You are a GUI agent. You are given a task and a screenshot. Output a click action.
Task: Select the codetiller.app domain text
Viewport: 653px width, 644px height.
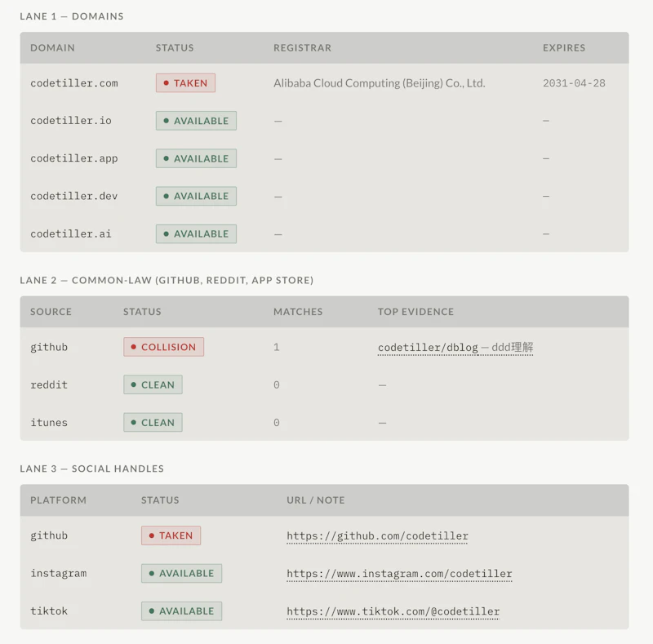(x=74, y=158)
